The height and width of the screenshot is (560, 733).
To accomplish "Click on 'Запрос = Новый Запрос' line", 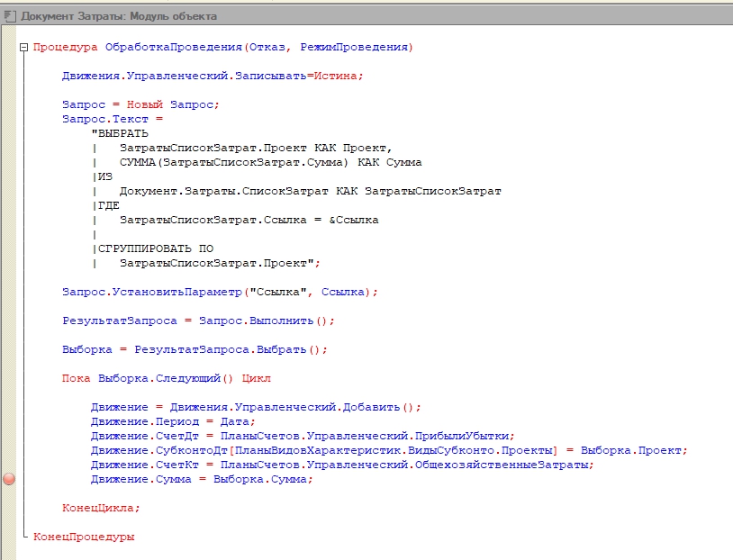I will tap(140, 104).
